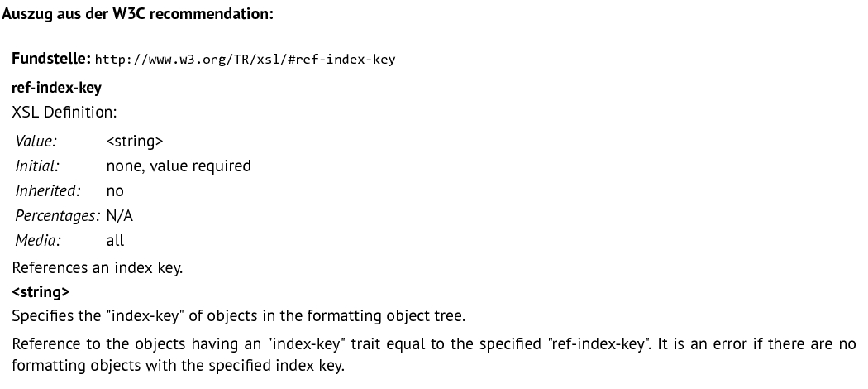Click the '<string>' value in the table
This screenshot has width=868, height=389.
tap(135, 142)
